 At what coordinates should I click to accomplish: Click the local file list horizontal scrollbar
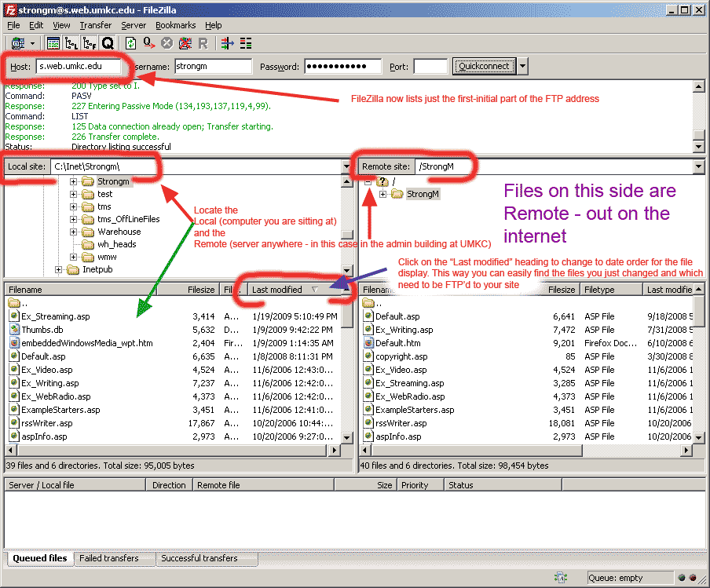[x=173, y=451]
